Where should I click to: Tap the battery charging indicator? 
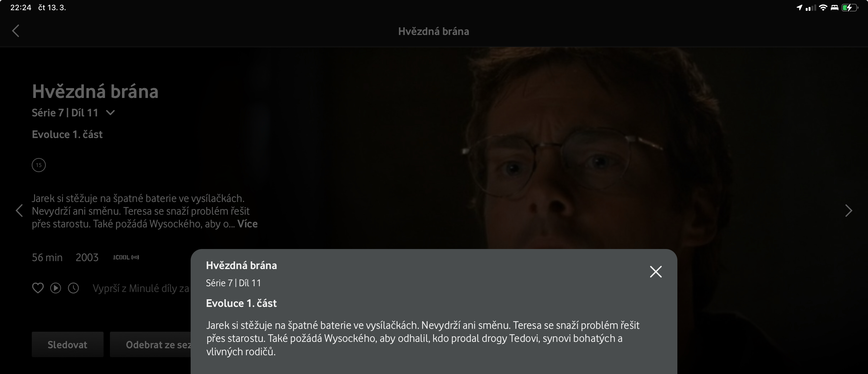tap(850, 7)
